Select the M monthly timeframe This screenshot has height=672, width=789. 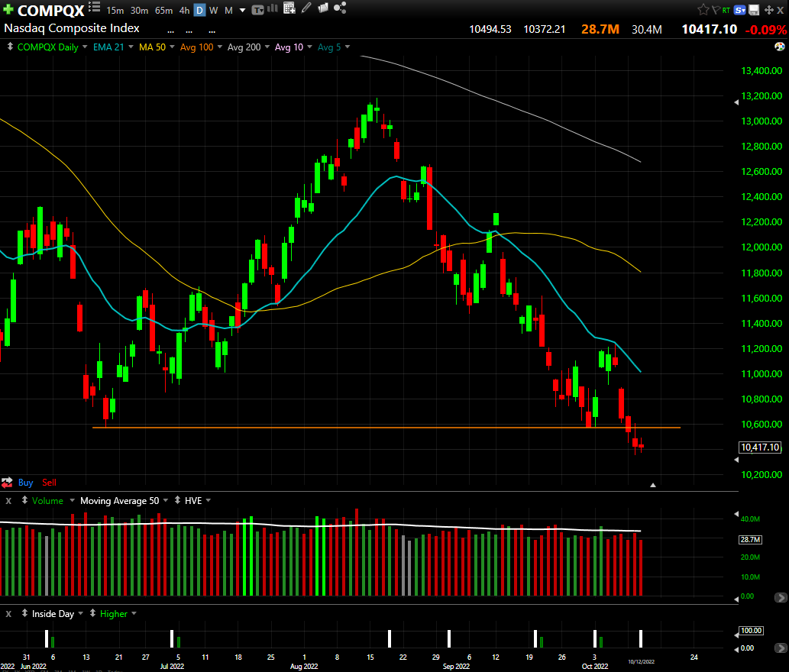click(228, 10)
